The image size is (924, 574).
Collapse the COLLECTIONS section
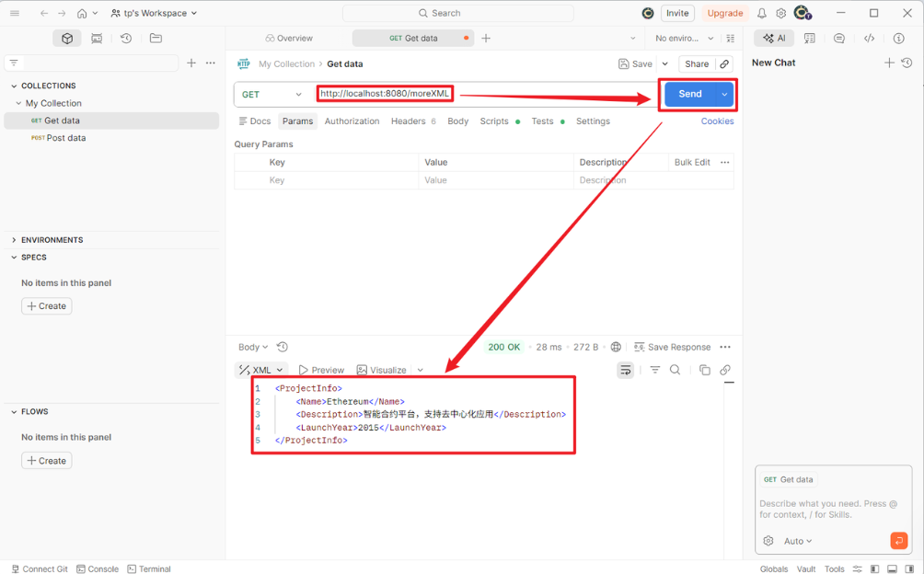point(14,86)
